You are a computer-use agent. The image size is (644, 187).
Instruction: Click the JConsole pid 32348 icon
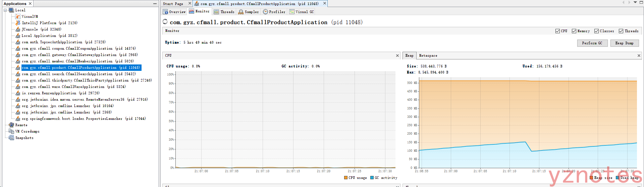pyautogui.click(x=18, y=29)
